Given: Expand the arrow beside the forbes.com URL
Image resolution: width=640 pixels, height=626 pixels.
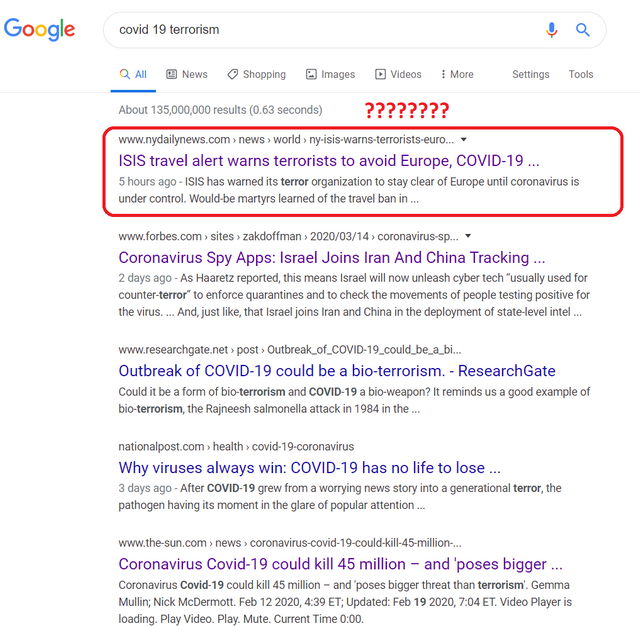Looking at the screenshot, I should click(468, 236).
